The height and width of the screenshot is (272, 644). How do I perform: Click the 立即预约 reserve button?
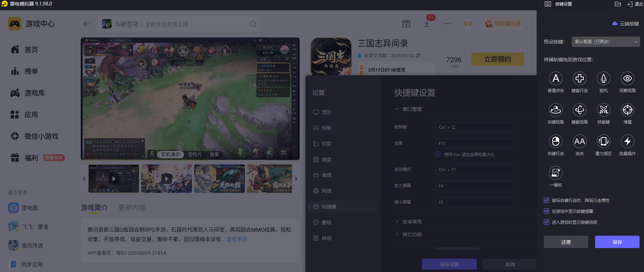click(x=498, y=59)
